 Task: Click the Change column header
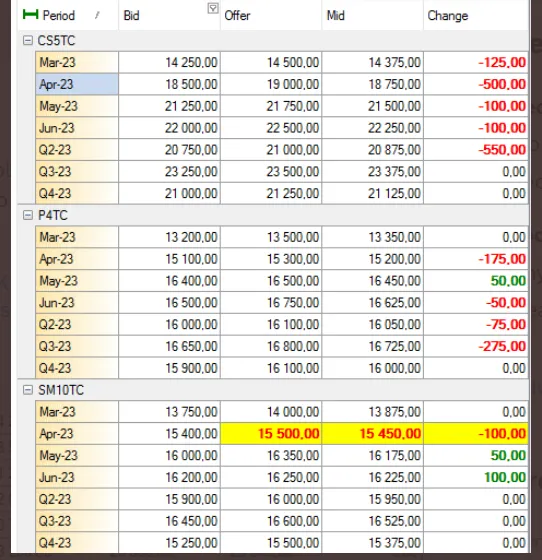point(448,16)
